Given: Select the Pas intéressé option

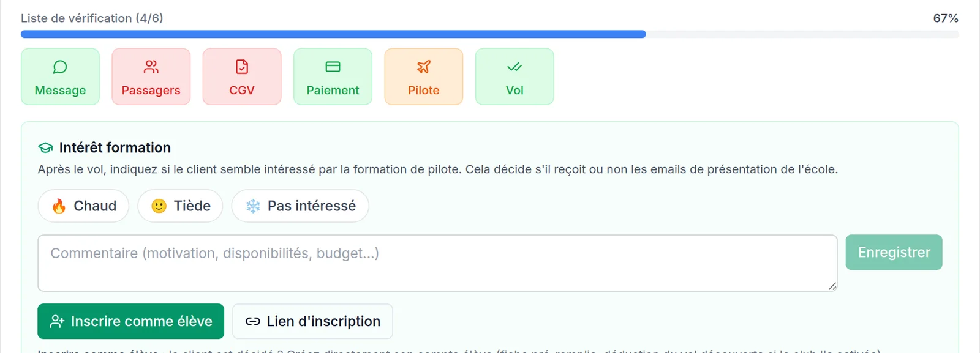Looking at the screenshot, I should (x=300, y=206).
